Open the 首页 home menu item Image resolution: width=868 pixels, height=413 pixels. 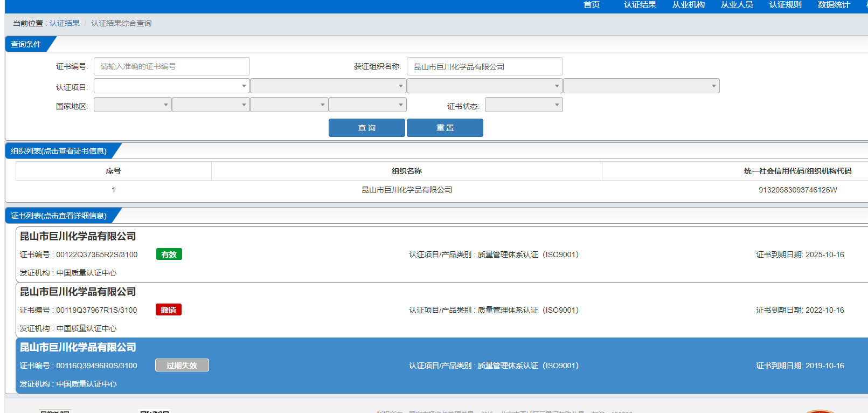592,5
